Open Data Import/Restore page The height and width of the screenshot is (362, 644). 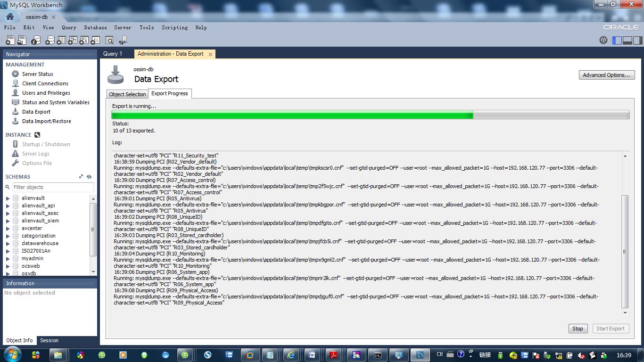[x=47, y=121]
